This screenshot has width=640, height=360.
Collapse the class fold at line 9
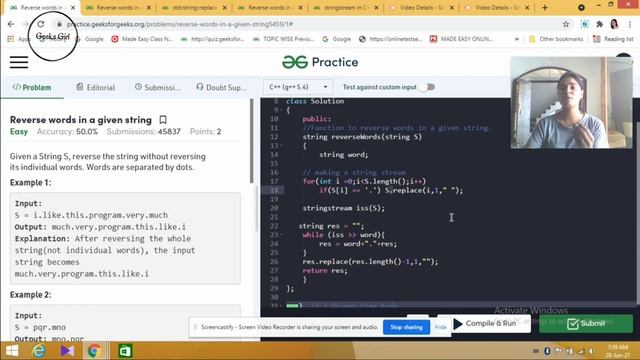point(282,110)
